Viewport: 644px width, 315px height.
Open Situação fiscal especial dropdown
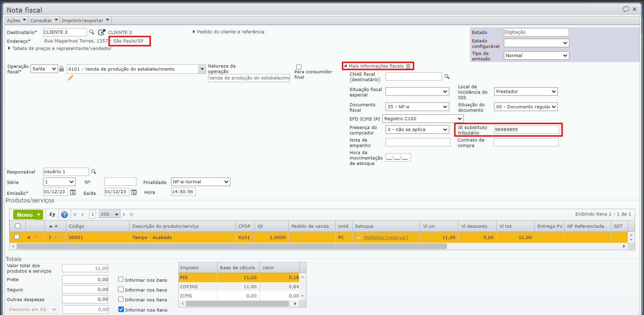[417, 92]
